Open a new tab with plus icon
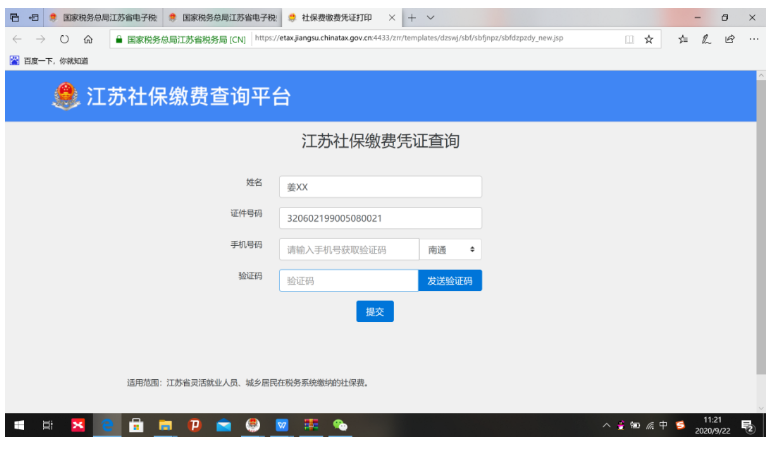 point(412,18)
